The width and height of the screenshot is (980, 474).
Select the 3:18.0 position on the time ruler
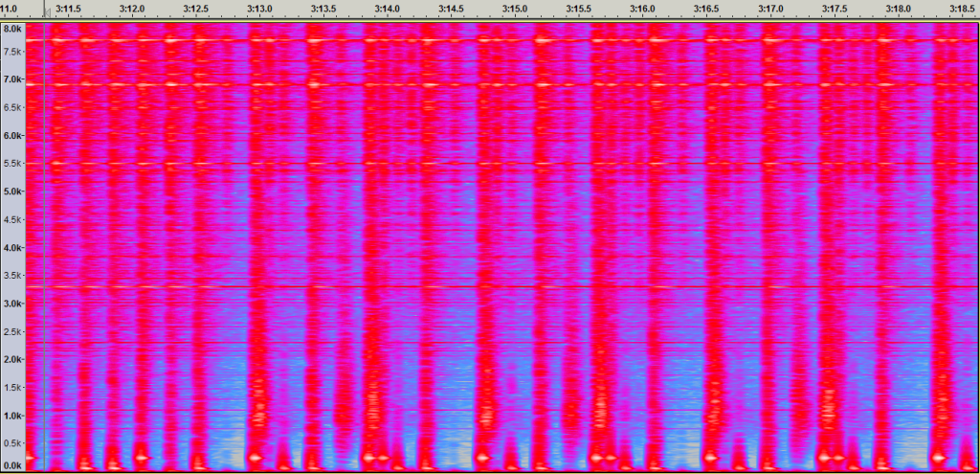coord(898,8)
